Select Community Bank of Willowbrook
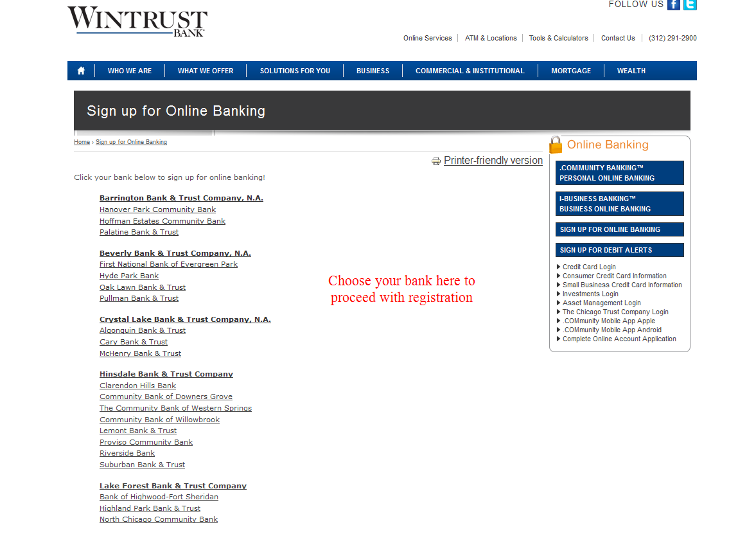 click(159, 420)
